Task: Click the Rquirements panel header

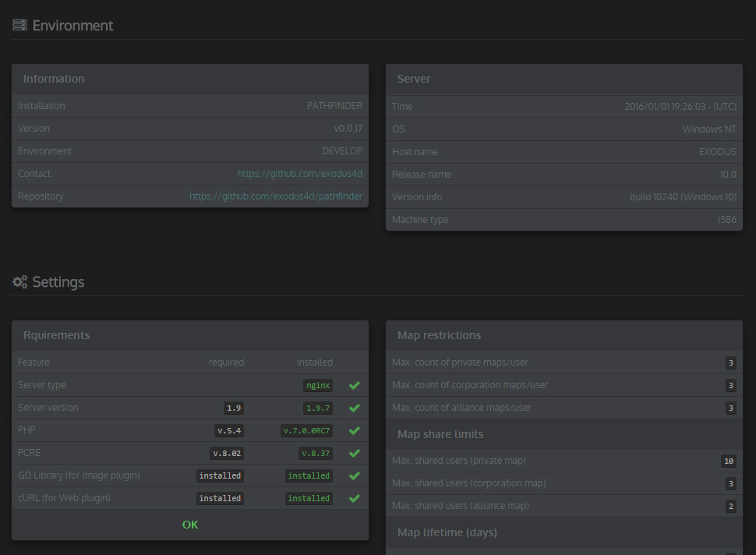Action: click(x=56, y=335)
